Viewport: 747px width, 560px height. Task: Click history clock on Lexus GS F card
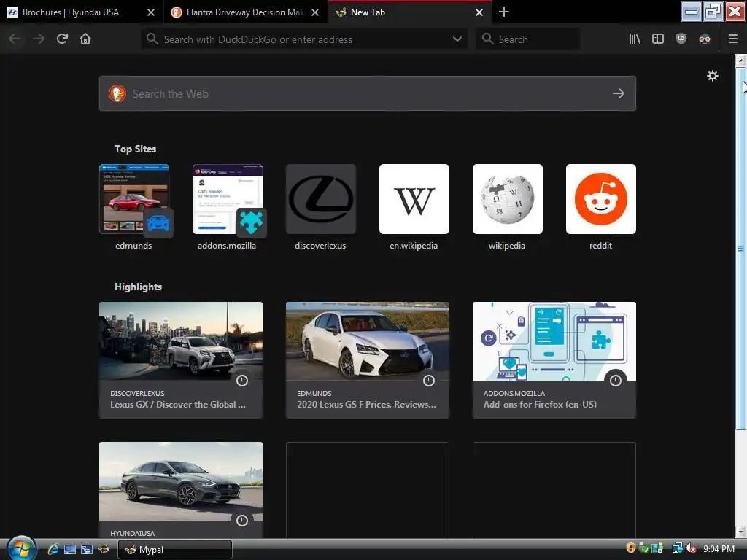click(x=429, y=381)
